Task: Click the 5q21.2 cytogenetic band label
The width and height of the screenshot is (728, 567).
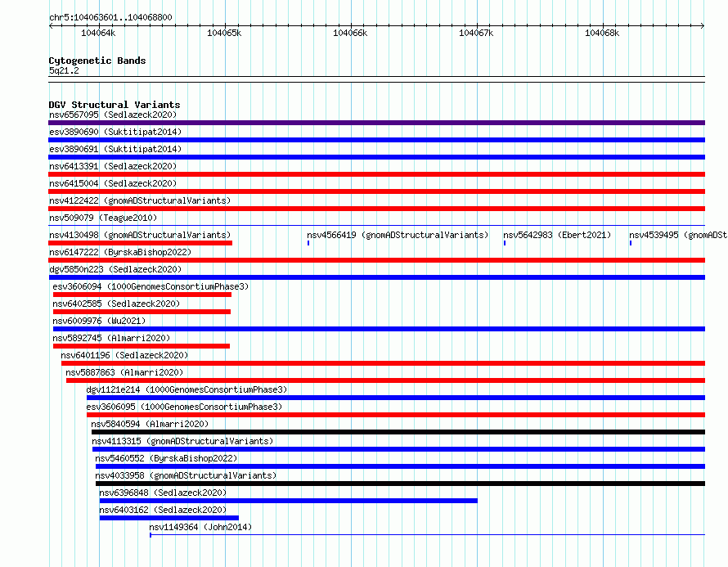Action: 64,70
